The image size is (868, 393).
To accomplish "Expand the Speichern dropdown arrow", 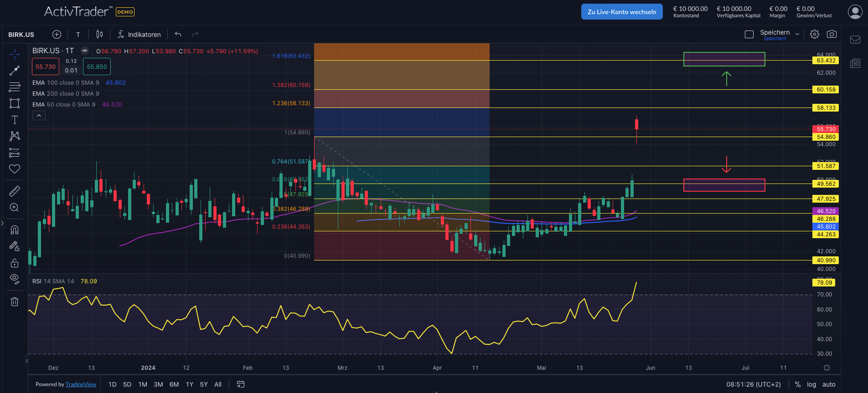I will (797, 34).
